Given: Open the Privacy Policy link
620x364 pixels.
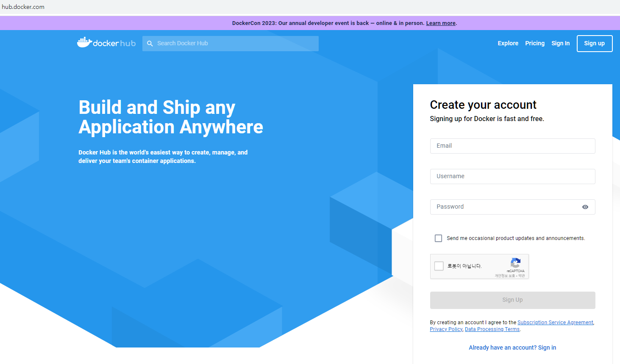Looking at the screenshot, I should 446,329.
